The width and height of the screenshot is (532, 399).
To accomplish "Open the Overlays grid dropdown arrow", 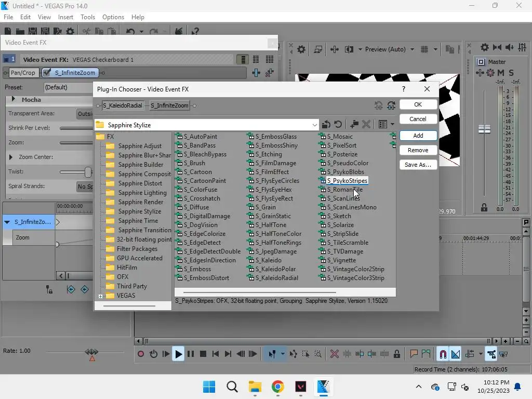I will point(435,49).
